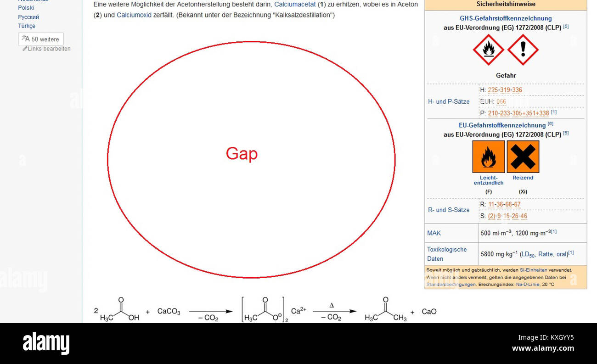The image size is (597, 364).
Task: Jump to reference [6] beside EU-Gefahrstoffkennzeichnung
Action: pos(550,124)
